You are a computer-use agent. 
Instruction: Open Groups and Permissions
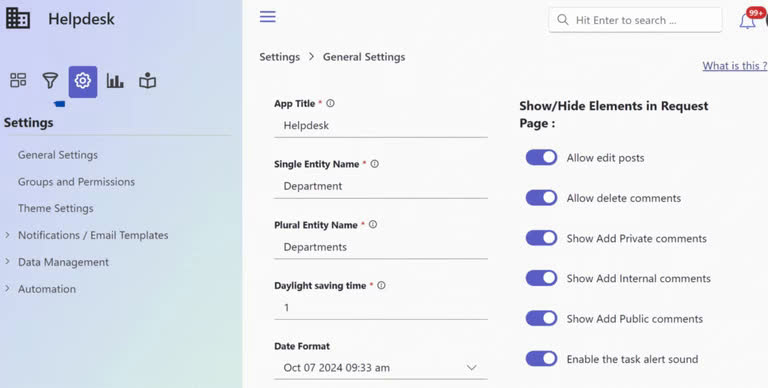[x=76, y=182]
